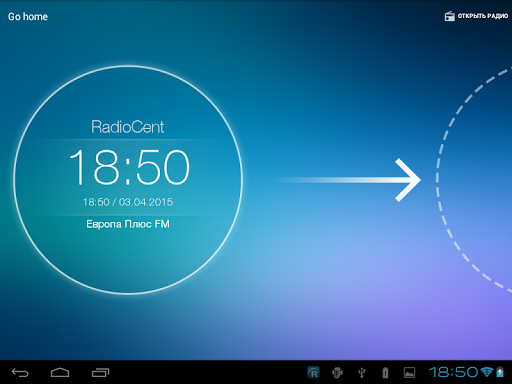Tap the date line 18:50 / 03.04.2015
The width and height of the screenshot is (512, 384).
pyautogui.click(x=128, y=202)
